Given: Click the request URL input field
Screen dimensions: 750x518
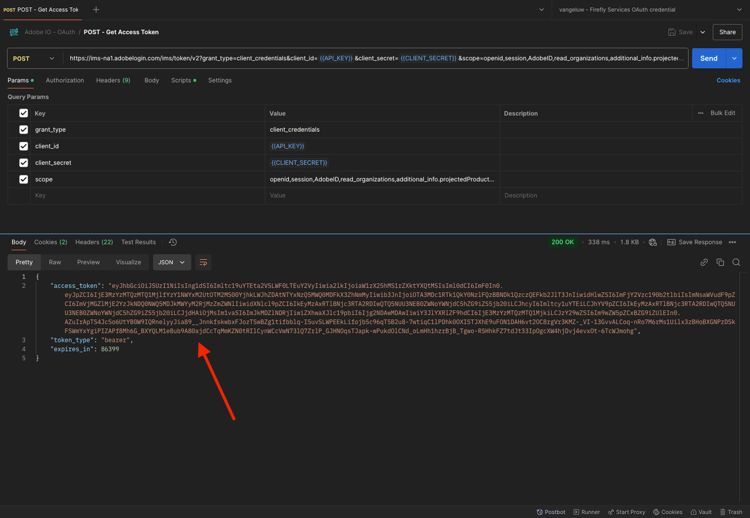Looking at the screenshot, I should (x=375, y=58).
